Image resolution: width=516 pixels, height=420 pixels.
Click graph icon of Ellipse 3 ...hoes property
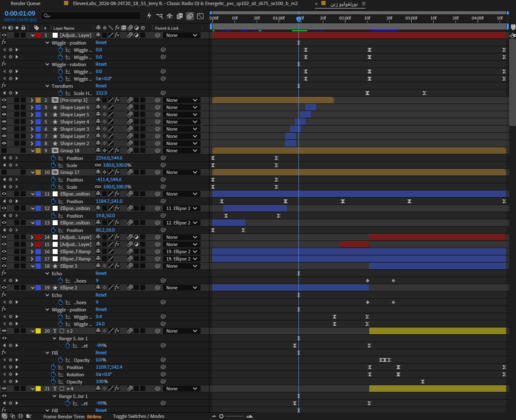(x=68, y=280)
